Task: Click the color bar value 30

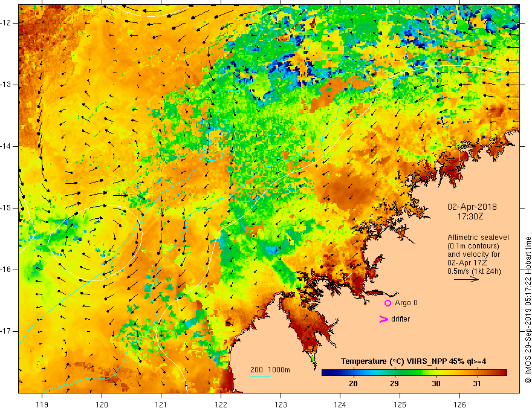Action: coord(436,384)
